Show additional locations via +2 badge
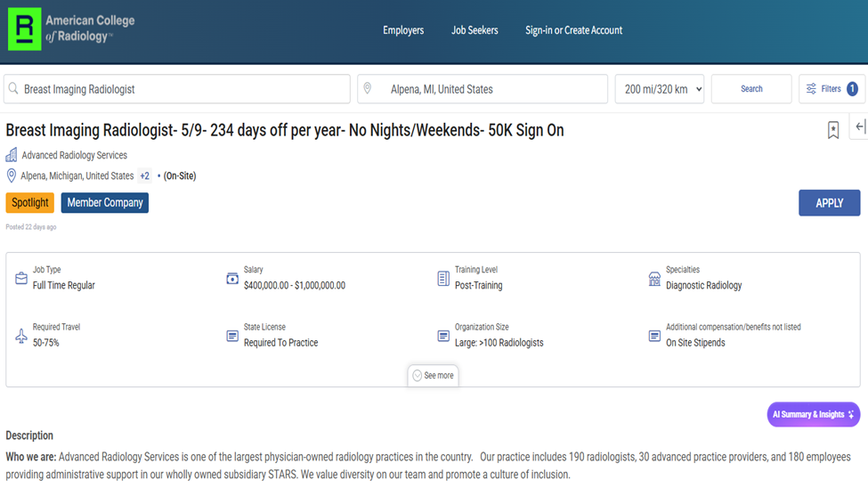Screen dimensions: 868x488 144,176
